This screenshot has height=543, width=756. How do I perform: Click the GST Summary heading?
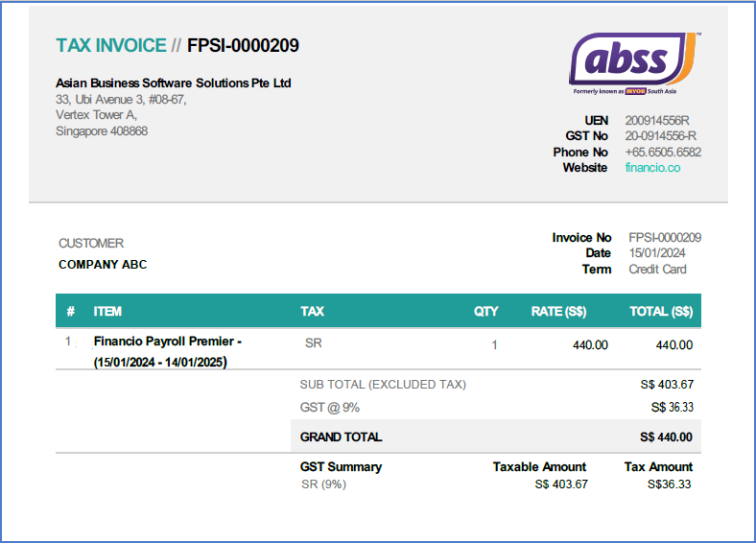coord(341,467)
